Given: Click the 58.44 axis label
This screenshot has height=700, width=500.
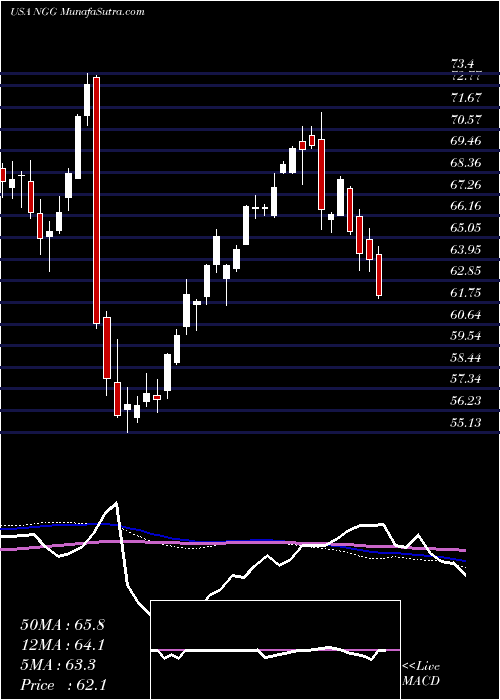Looking at the screenshot, I should (467, 358).
